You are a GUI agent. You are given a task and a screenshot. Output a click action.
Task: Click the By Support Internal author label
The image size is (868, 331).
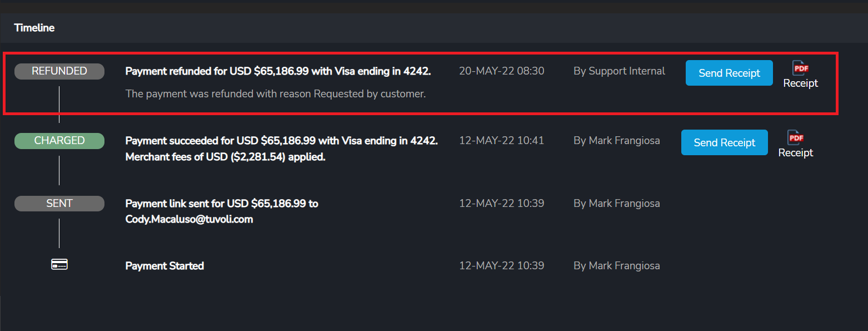[x=619, y=71]
